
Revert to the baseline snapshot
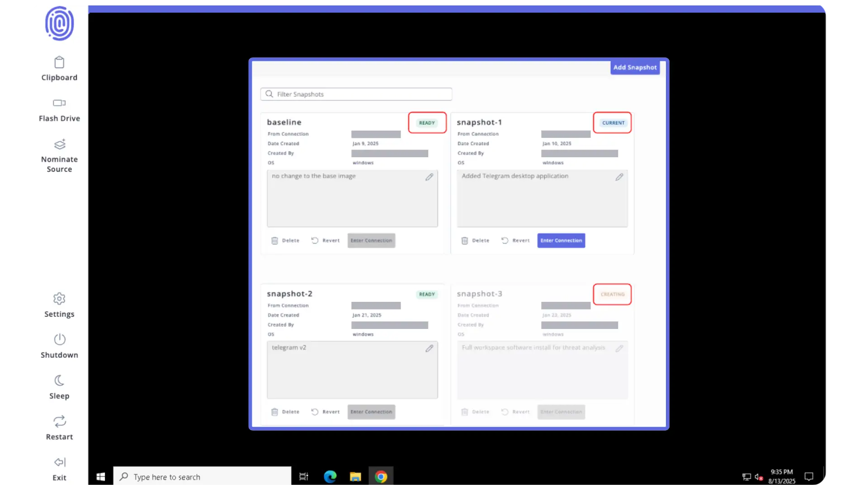[325, 240]
